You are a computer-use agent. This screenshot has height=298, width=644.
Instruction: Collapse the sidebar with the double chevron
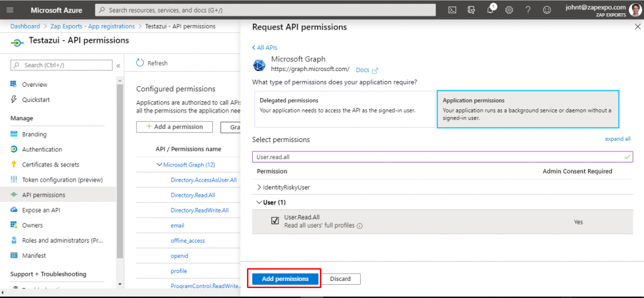coord(118,65)
